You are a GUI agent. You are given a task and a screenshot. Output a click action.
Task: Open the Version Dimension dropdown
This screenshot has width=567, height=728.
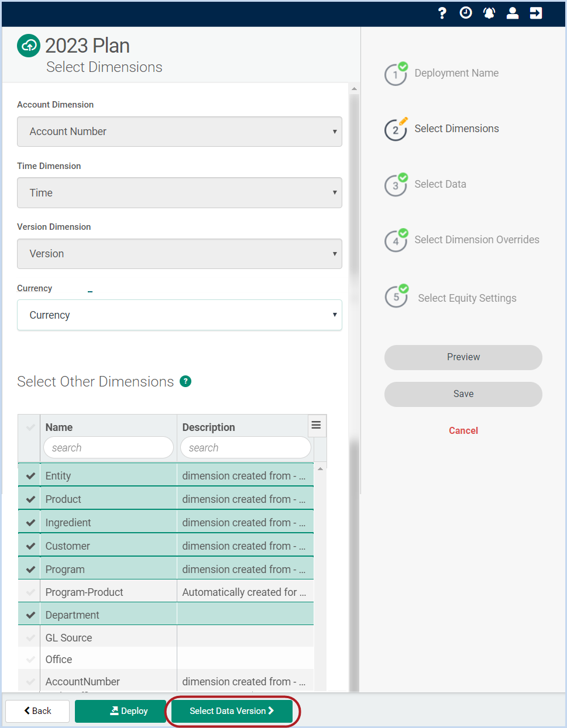pyautogui.click(x=180, y=254)
